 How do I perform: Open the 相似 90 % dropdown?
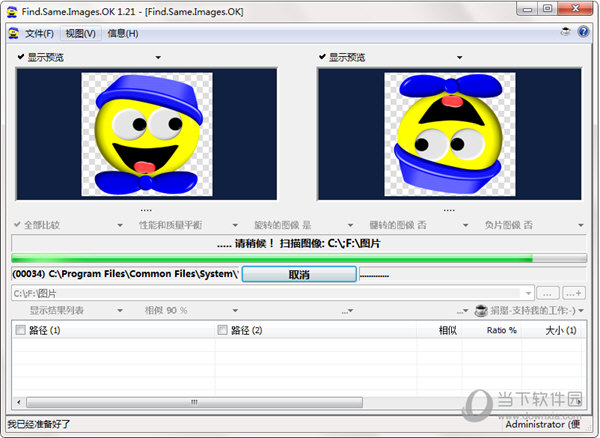tap(235, 311)
